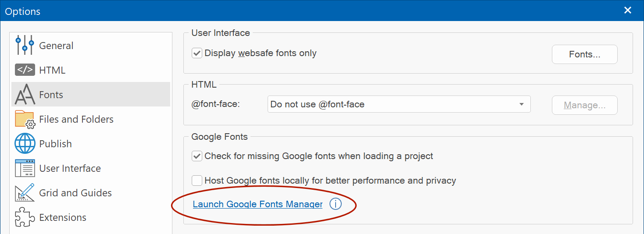Image resolution: width=644 pixels, height=234 pixels.
Task: Click the User Interface window icon
Action: [25, 168]
